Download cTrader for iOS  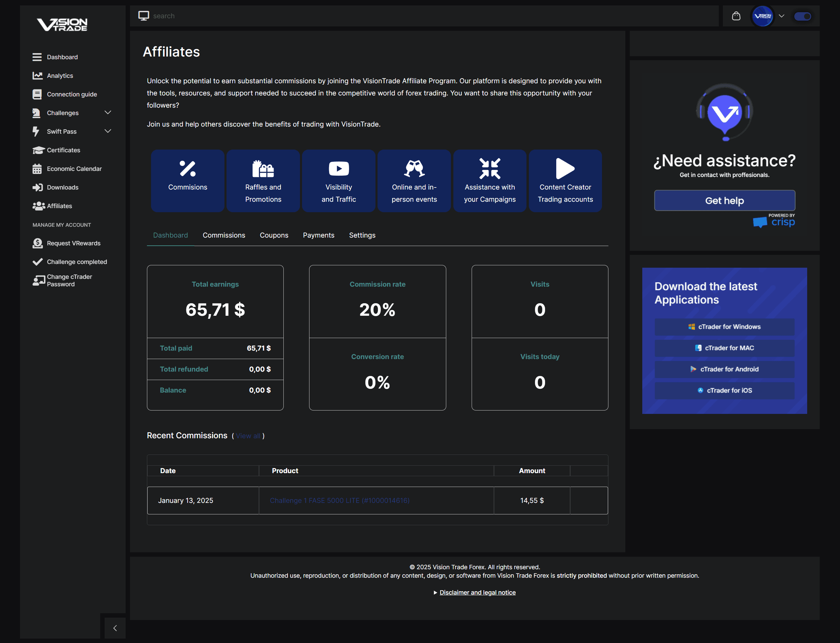coord(724,391)
